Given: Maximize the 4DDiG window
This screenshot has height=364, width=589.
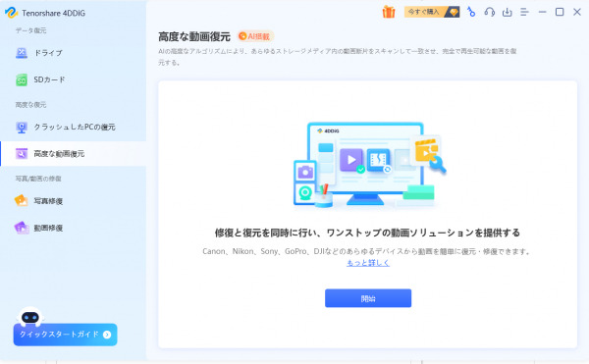Looking at the screenshot, I should coord(560,12).
